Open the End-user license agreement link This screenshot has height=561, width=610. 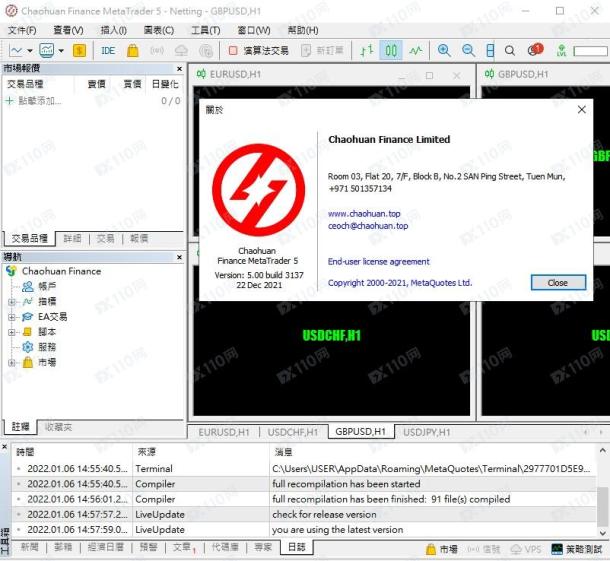pos(379,261)
